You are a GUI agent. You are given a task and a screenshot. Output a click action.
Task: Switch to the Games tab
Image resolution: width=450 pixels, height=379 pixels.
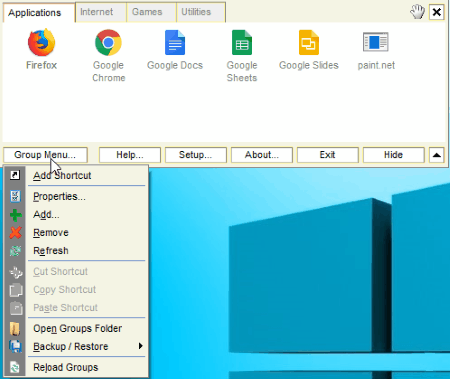[151, 12]
